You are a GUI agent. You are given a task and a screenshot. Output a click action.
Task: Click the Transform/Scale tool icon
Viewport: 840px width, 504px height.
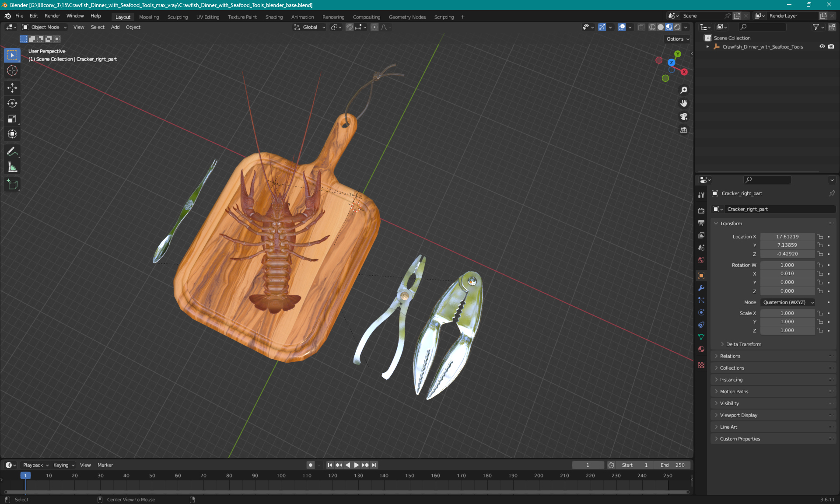[13, 119]
